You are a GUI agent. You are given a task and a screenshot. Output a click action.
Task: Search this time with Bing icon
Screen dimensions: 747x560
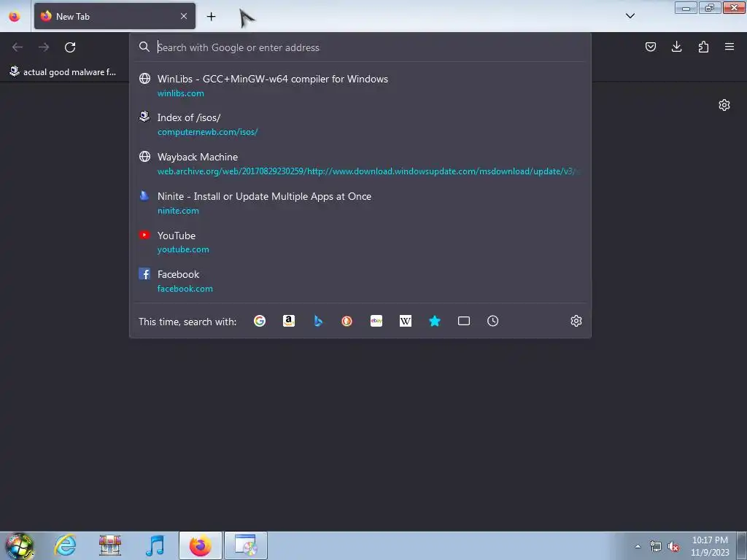point(318,321)
